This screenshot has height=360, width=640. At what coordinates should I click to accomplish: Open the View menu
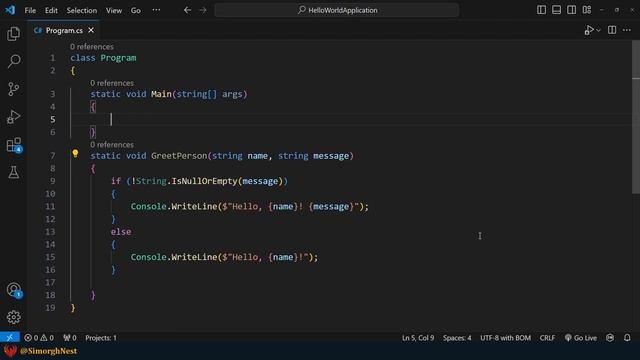tap(114, 10)
